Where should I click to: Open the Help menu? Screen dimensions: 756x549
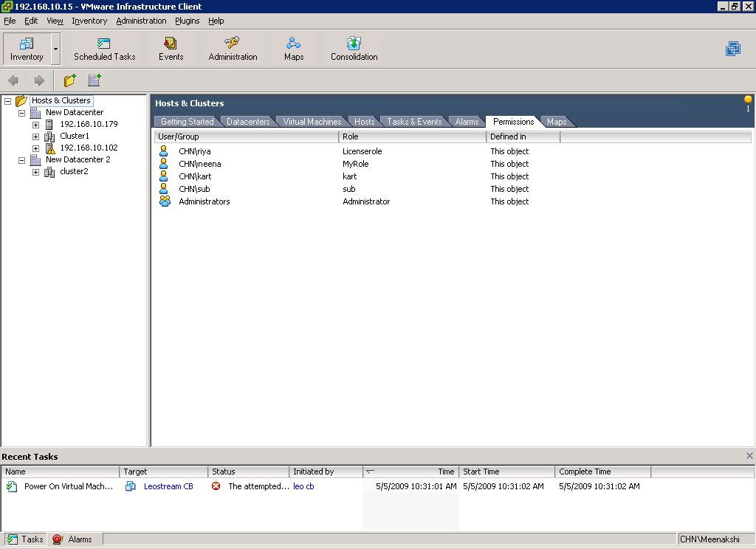(x=216, y=21)
